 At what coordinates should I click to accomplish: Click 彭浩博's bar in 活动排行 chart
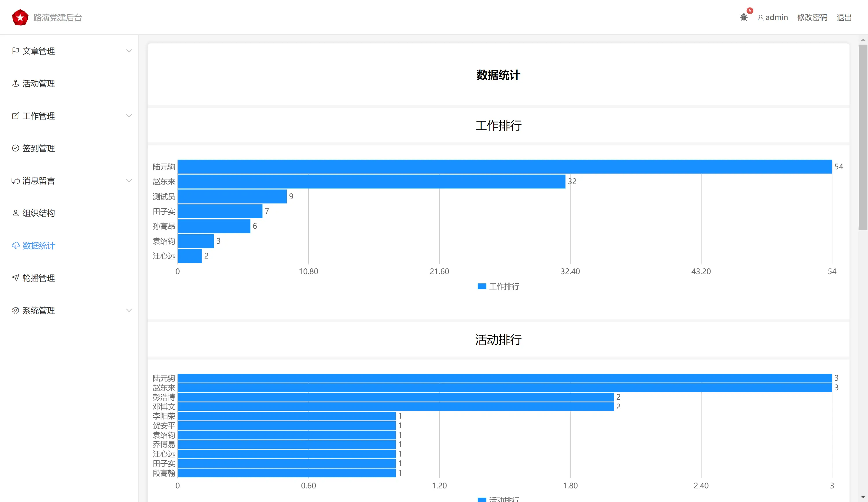coord(396,397)
